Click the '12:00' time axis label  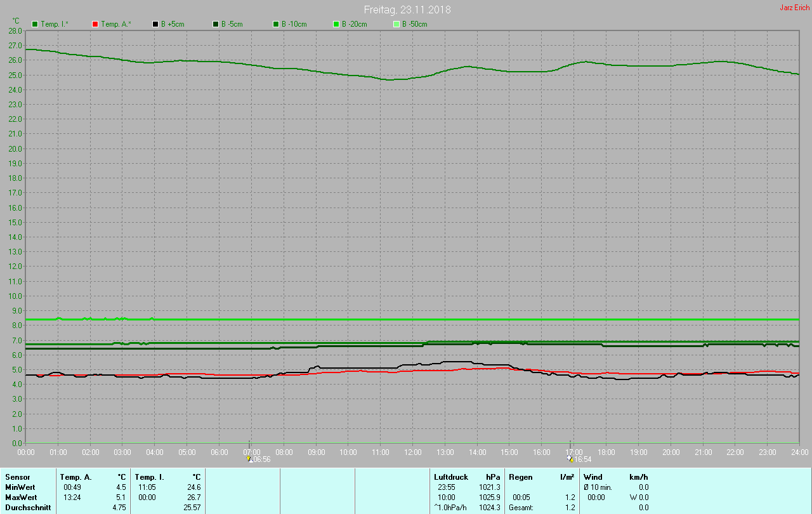pyautogui.click(x=413, y=452)
